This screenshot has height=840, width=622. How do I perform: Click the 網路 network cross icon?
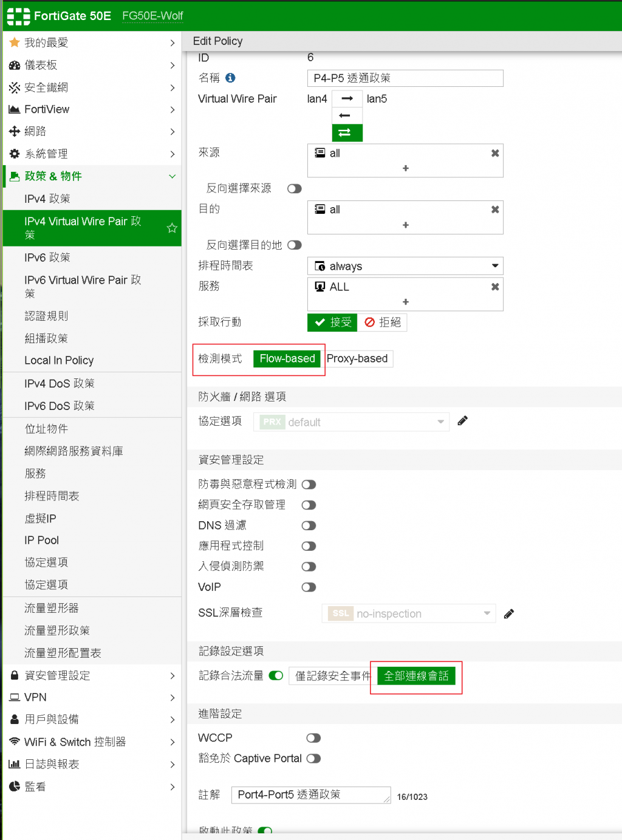click(15, 131)
